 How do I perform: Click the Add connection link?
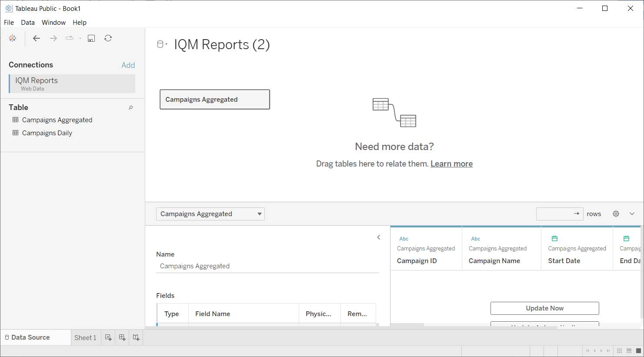coord(128,65)
